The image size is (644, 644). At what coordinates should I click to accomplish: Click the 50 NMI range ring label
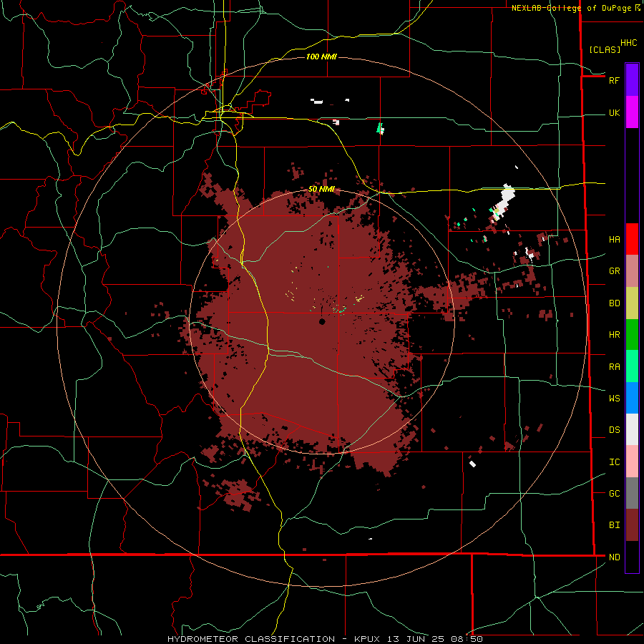pos(321,189)
